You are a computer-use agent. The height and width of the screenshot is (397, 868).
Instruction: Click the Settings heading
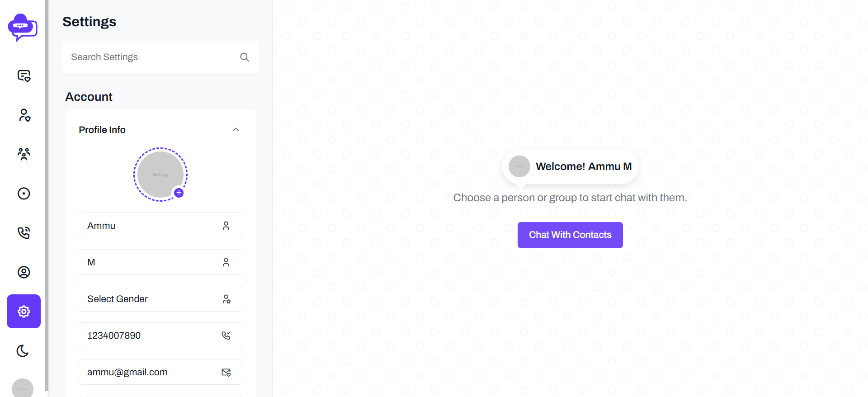(90, 22)
